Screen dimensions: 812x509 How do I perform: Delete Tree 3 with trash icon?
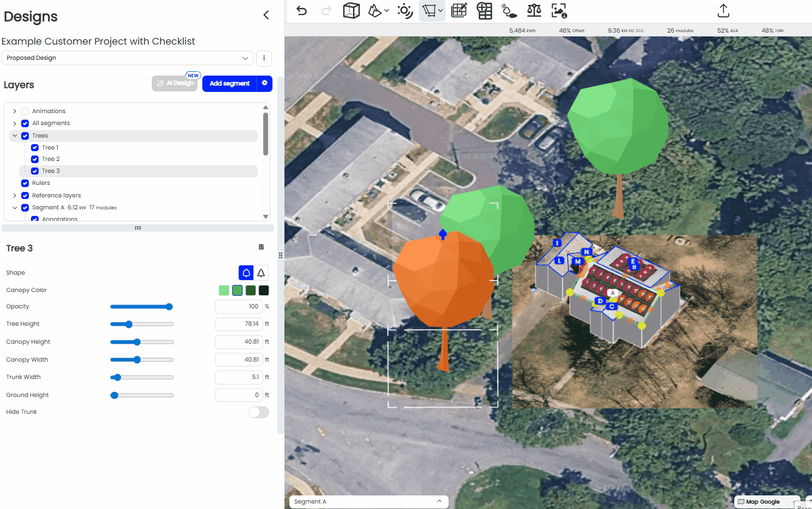click(261, 247)
